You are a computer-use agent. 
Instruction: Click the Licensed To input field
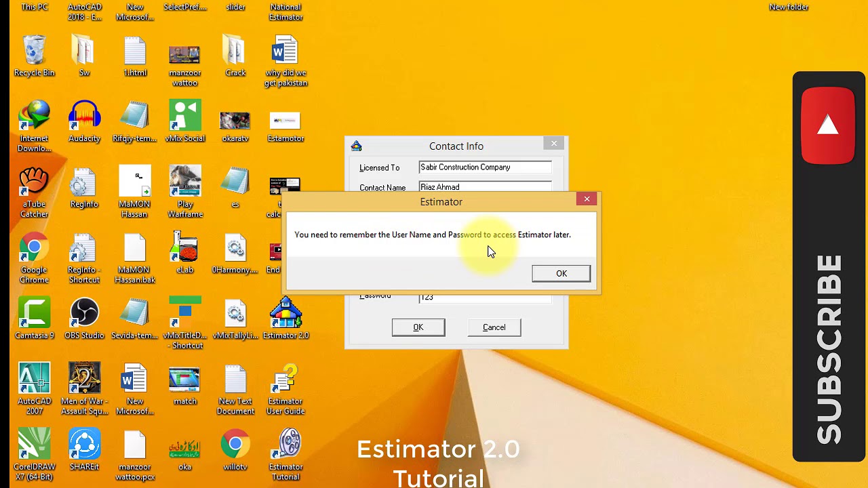click(x=485, y=167)
